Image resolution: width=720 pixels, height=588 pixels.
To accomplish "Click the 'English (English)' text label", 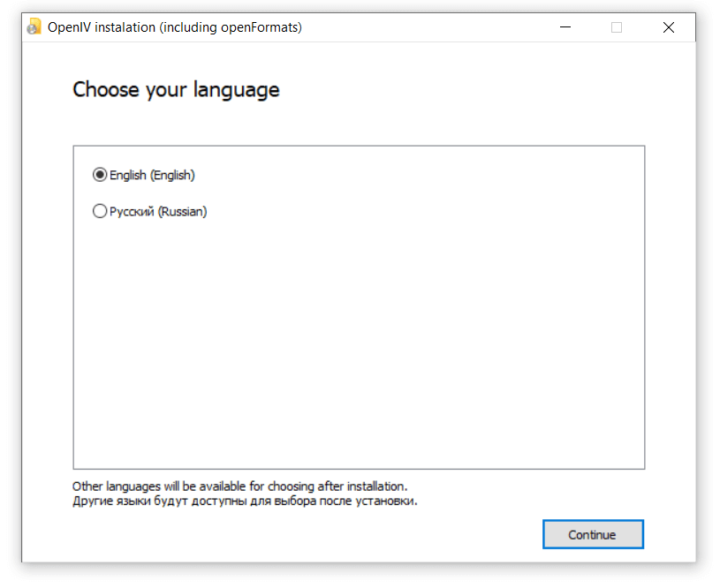I will (x=152, y=175).
